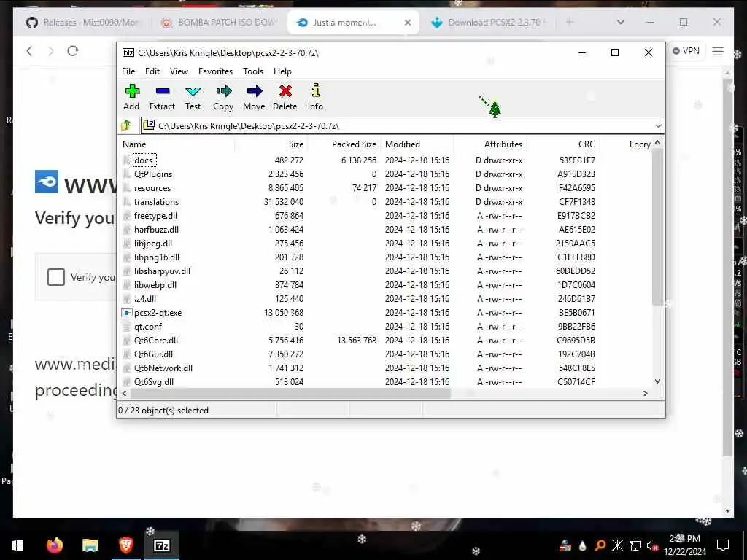Expand the 7-Zip address path dropdown
The height and width of the screenshot is (560, 747).
658,125
